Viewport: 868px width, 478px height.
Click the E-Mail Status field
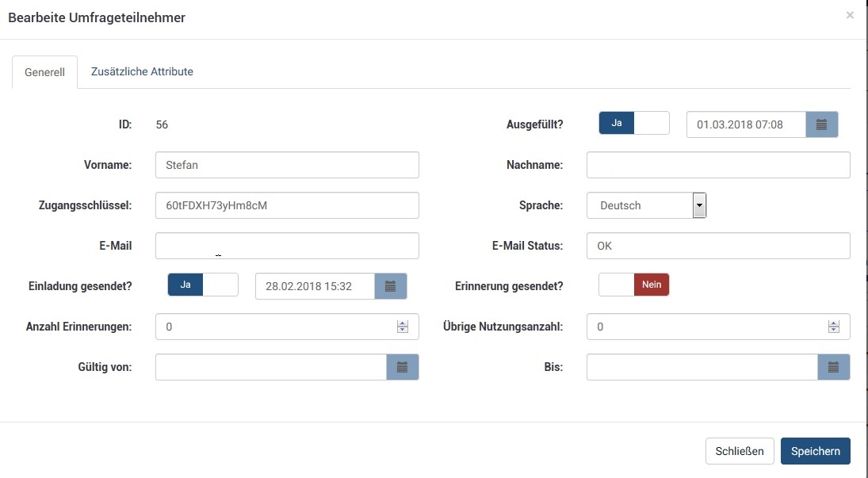[717, 246]
